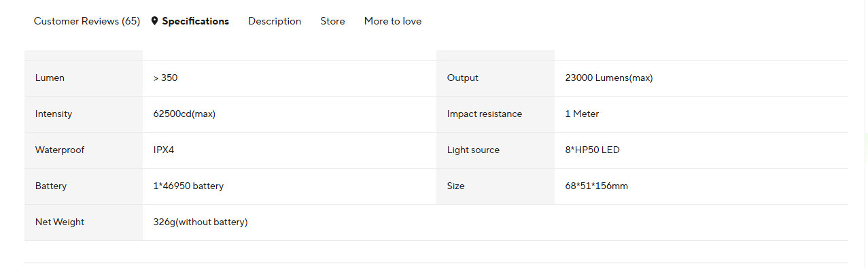Viewport: 868px width, 268px height.
Task: Go to the Store tab
Action: point(332,21)
